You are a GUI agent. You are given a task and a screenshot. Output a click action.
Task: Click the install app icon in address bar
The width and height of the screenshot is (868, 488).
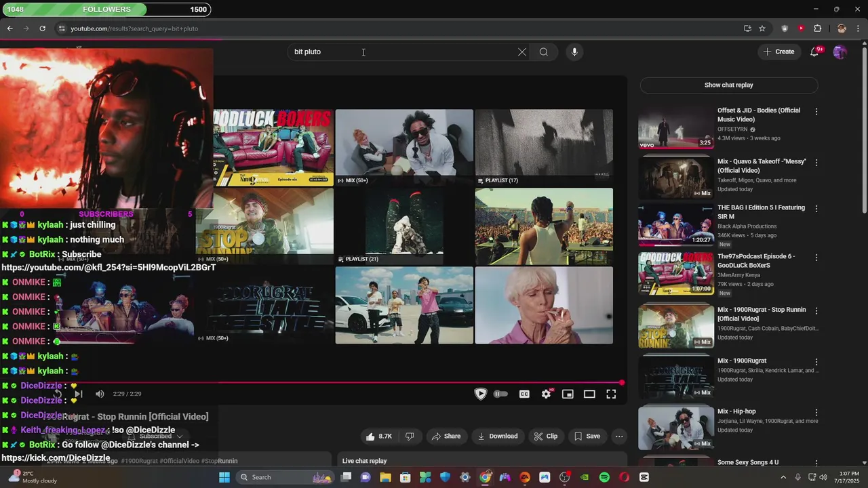pyautogui.click(x=747, y=28)
